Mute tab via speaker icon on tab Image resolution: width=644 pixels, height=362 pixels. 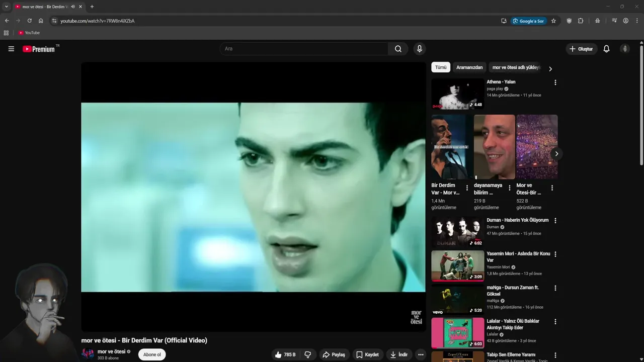click(73, 7)
